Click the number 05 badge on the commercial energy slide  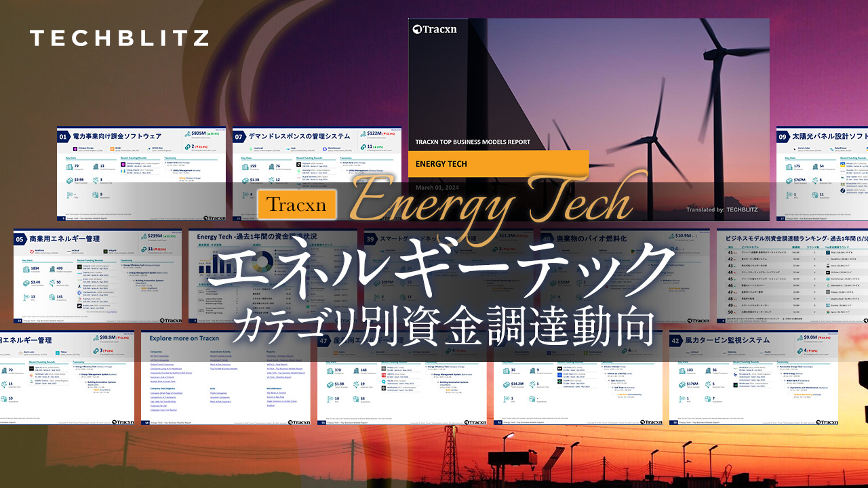pyautogui.click(x=20, y=239)
